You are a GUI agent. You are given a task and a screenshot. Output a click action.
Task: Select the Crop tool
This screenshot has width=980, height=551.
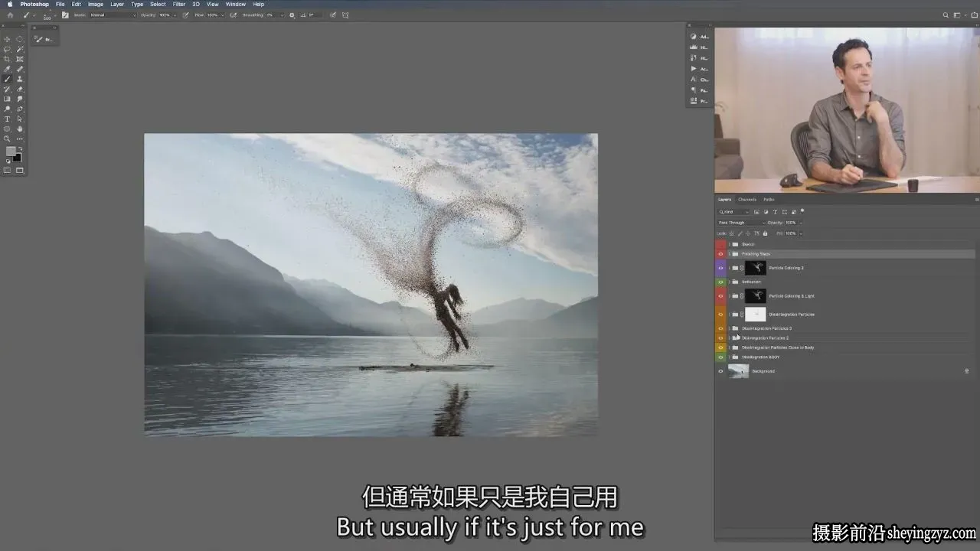tap(8, 59)
